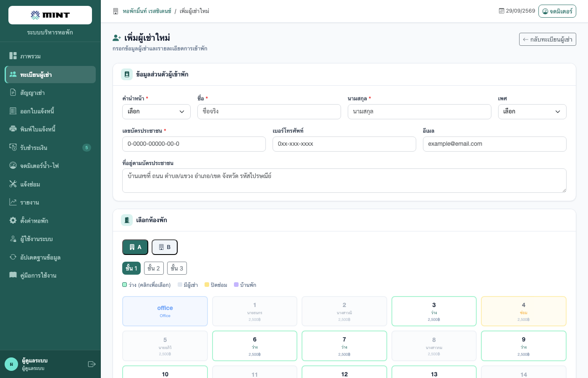Select vacant room 3

coord(434,311)
